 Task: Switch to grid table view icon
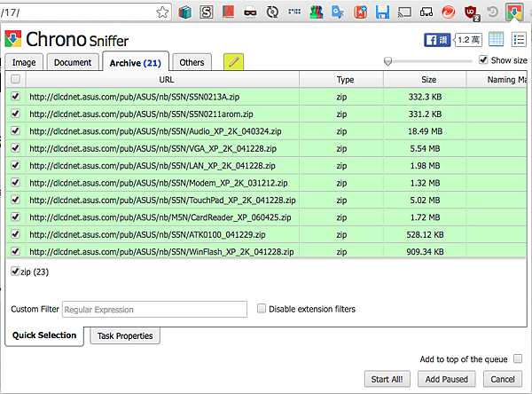[496, 39]
